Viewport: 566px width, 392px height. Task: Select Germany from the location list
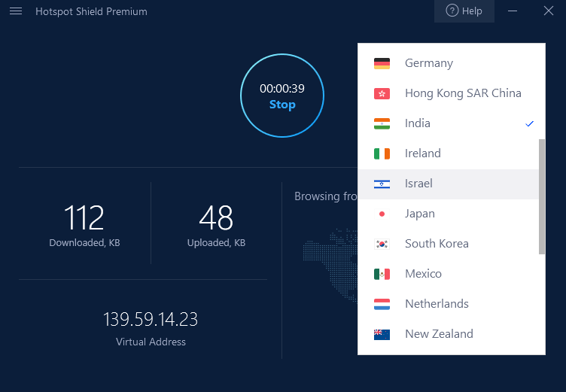448,63
